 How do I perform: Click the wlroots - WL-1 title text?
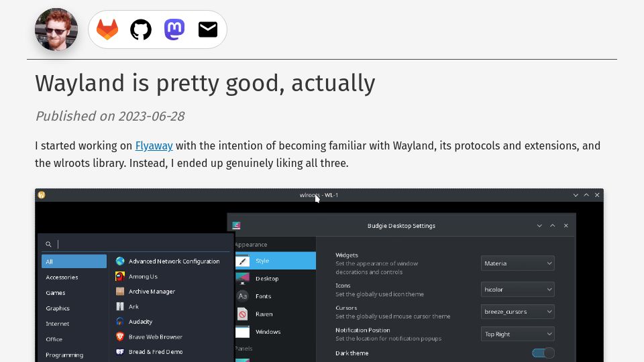tap(319, 195)
